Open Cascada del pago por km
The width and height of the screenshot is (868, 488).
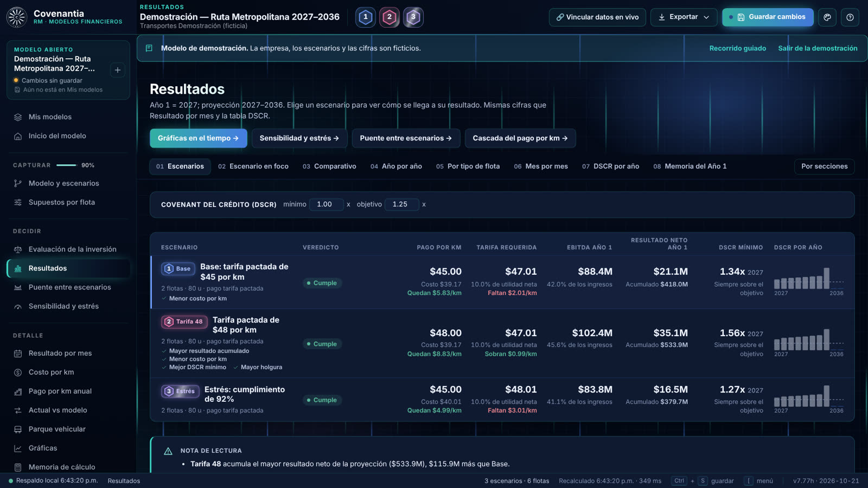[520, 138]
